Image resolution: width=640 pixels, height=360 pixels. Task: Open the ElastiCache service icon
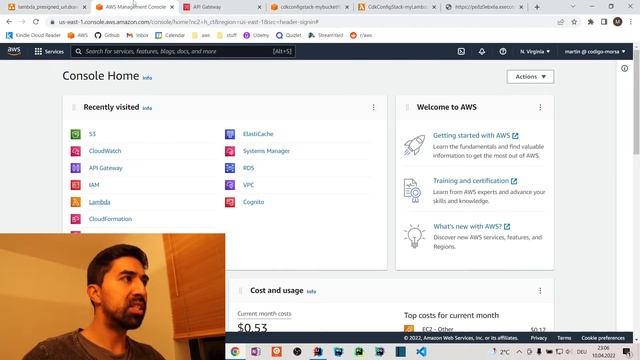point(230,134)
